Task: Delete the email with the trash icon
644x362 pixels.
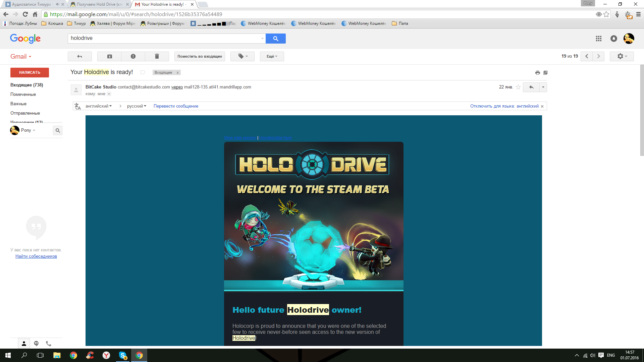Action: (157, 56)
